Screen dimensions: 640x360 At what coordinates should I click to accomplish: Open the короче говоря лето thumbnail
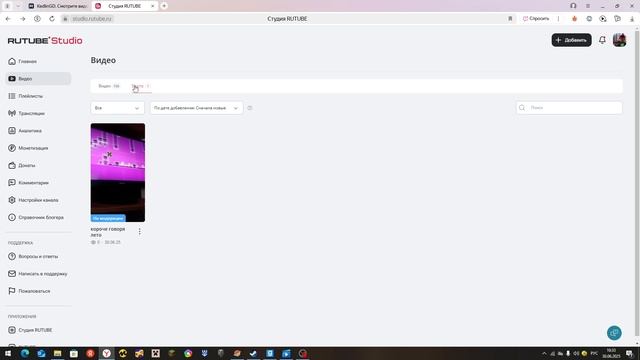pos(118,173)
